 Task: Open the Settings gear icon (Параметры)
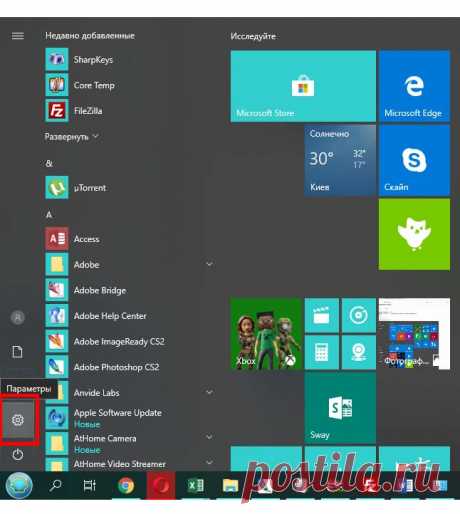(18, 420)
